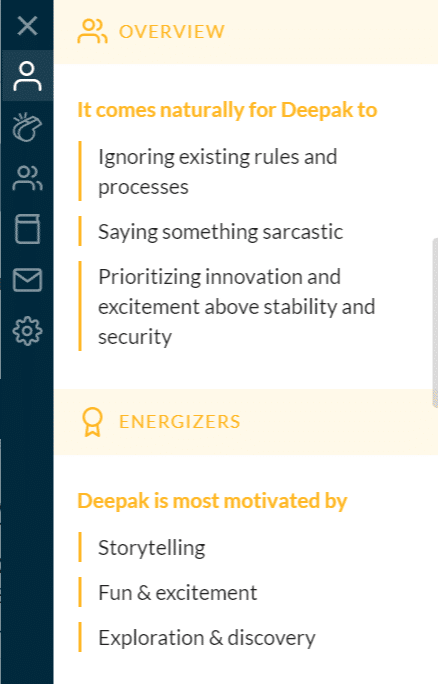
Task: Select the 'Exploration & discovery' motivator item
Action: [x=207, y=638]
